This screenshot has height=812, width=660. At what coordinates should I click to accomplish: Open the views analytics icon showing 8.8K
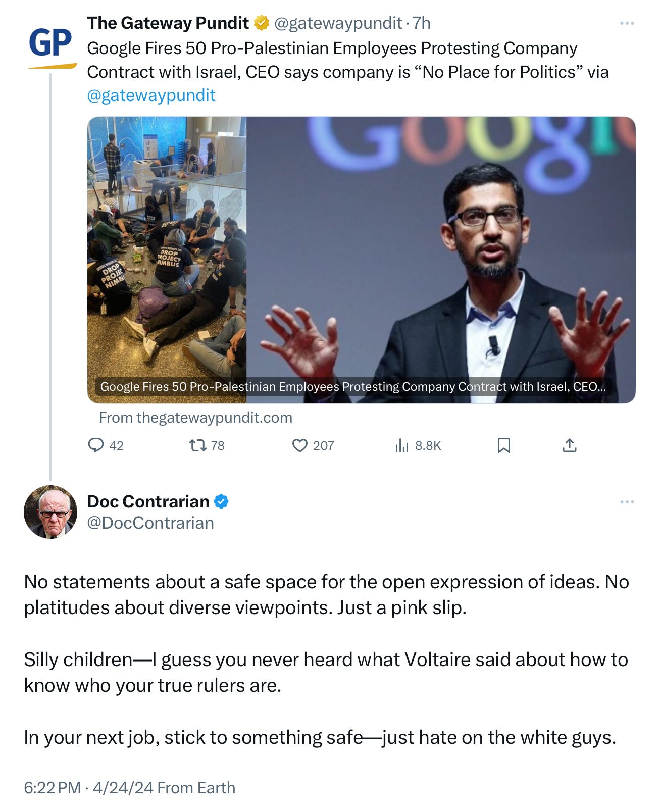pyautogui.click(x=402, y=445)
